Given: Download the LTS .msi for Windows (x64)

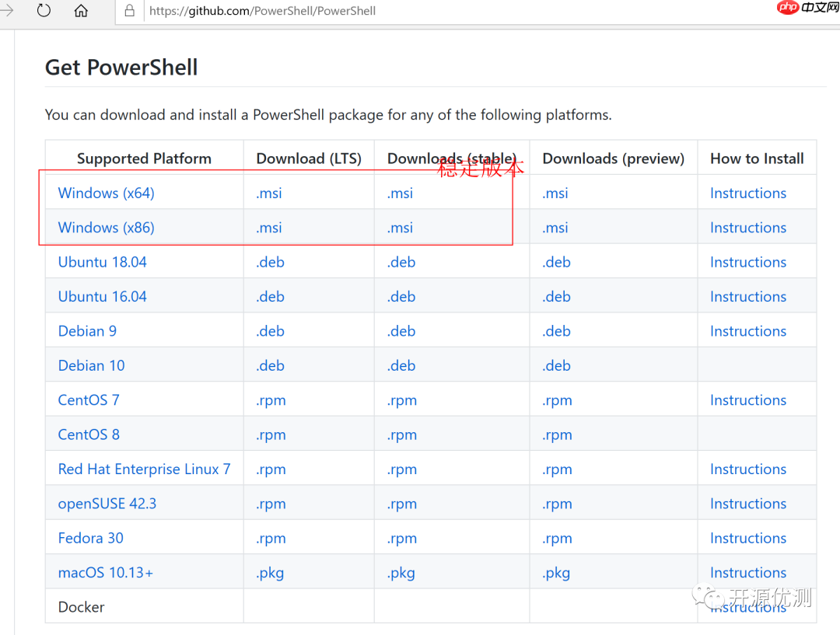Looking at the screenshot, I should pyautogui.click(x=268, y=193).
